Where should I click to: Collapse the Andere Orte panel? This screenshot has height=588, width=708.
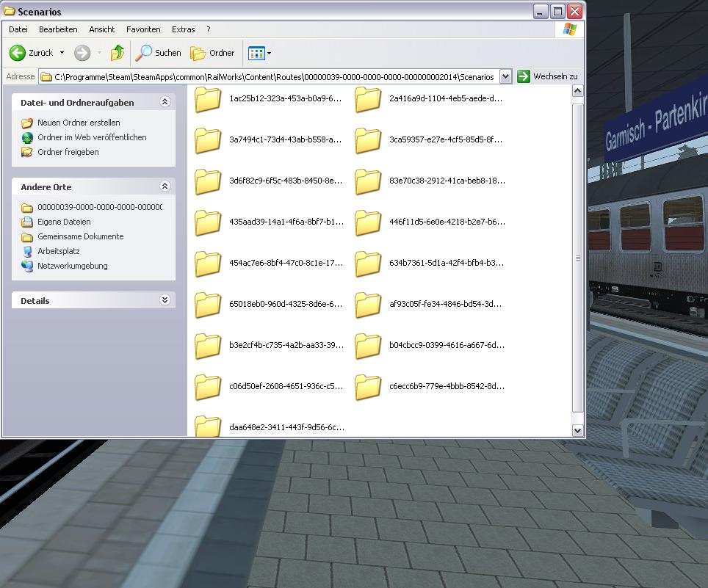coord(165,186)
